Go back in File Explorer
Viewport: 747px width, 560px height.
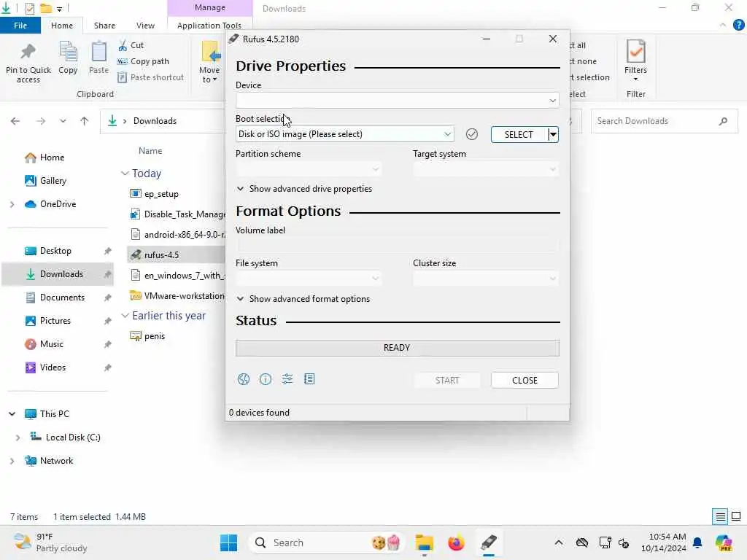click(15, 121)
